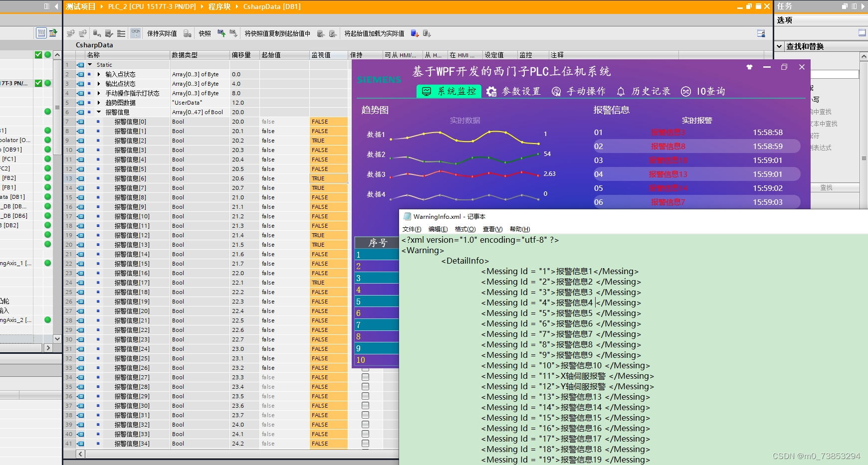Toggle the checkbox in row 报警信息[26]
This screenshot has width=868, height=465.
pyautogui.click(x=365, y=368)
